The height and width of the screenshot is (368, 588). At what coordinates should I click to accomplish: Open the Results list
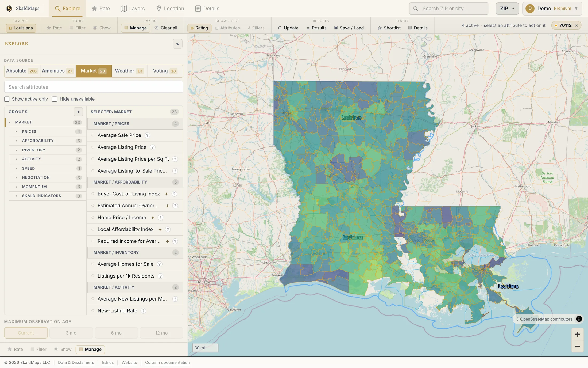(x=316, y=28)
